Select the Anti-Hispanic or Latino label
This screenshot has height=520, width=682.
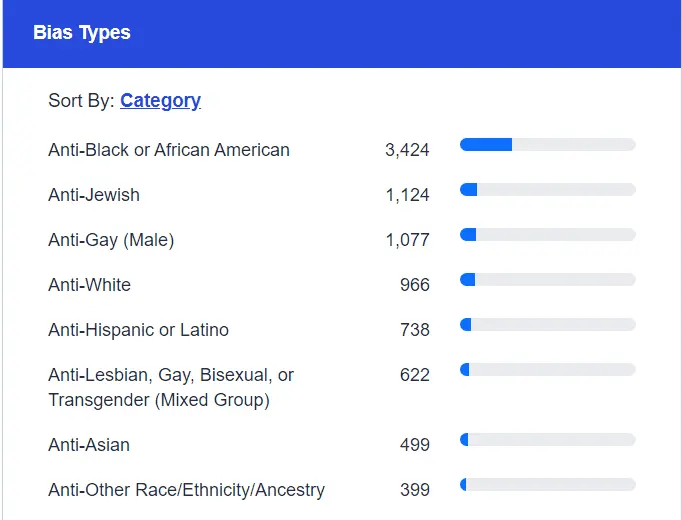point(138,330)
